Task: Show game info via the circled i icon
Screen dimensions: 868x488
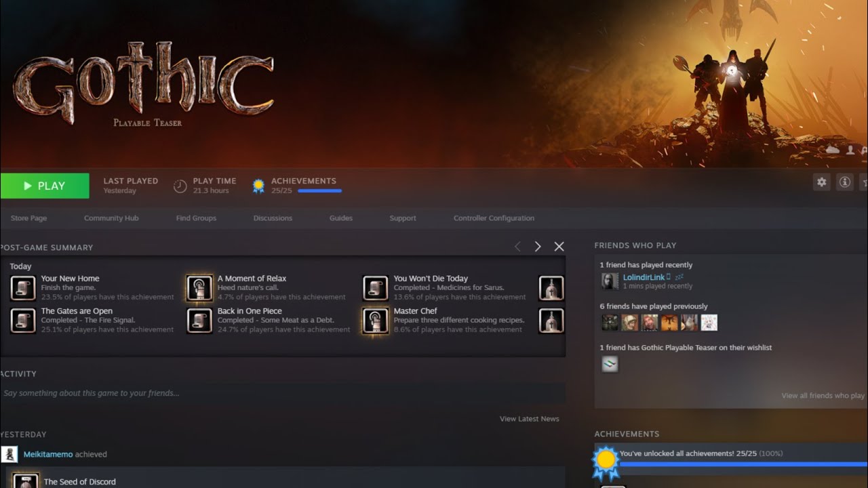Action: tap(845, 182)
